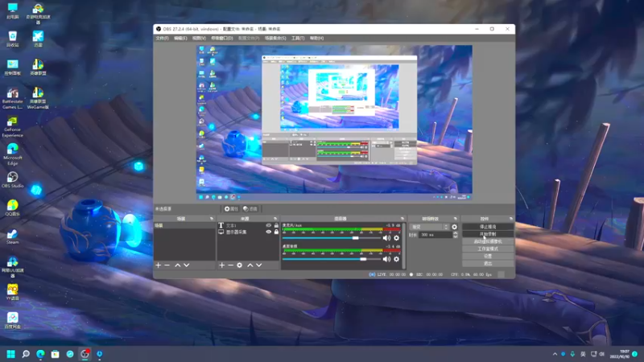The image size is (644, 362).
Task: Remove the selected source with the minus icon
Action: [x=230, y=265]
